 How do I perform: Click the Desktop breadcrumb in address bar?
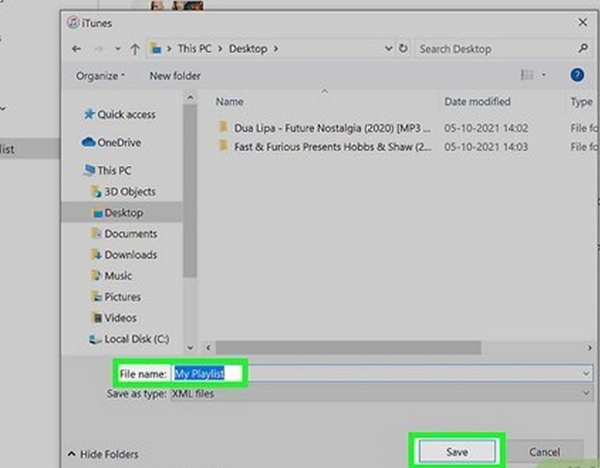click(248, 49)
